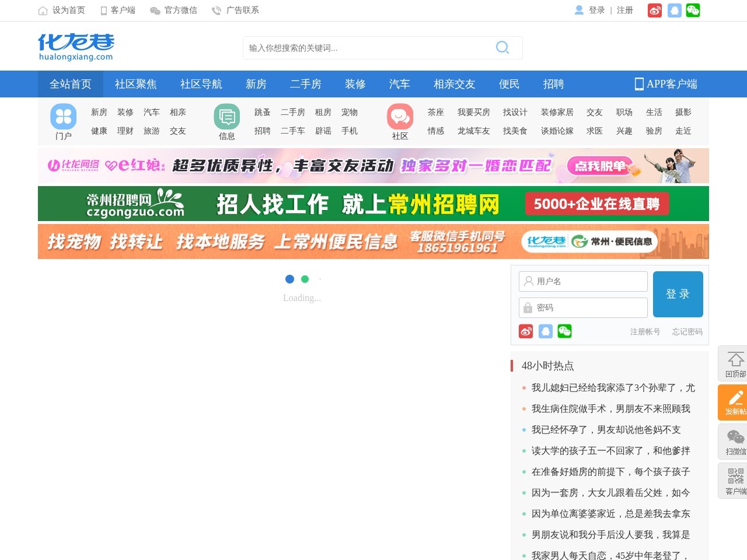
Task: Open 客户端 link in top bar
Action: [x=118, y=10]
